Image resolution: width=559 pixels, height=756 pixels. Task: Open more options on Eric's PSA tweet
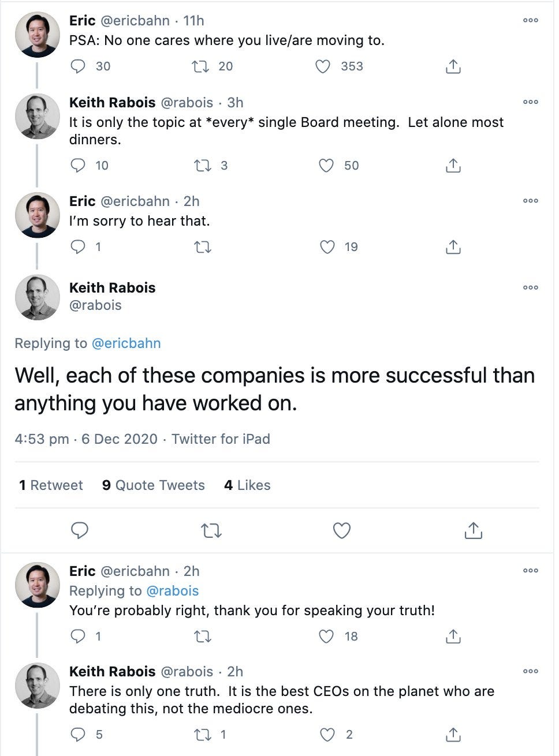(531, 20)
